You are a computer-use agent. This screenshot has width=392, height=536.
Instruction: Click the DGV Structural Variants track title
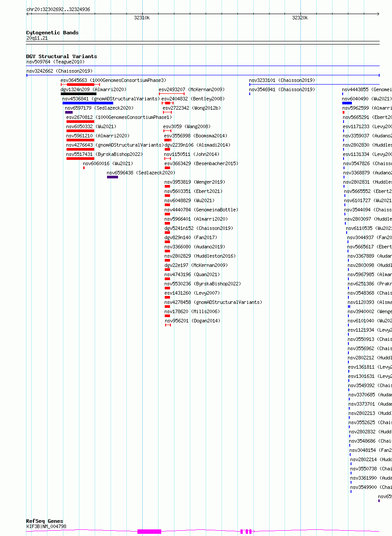61,56
